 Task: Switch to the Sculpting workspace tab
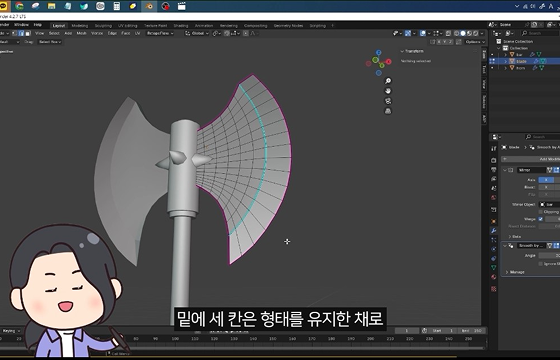tap(103, 26)
